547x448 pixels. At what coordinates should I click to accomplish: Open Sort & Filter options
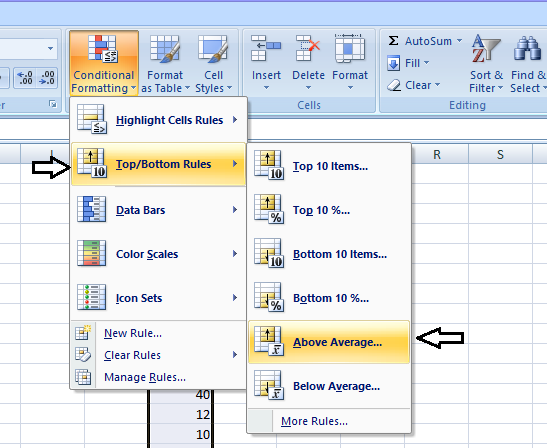tap(486, 64)
